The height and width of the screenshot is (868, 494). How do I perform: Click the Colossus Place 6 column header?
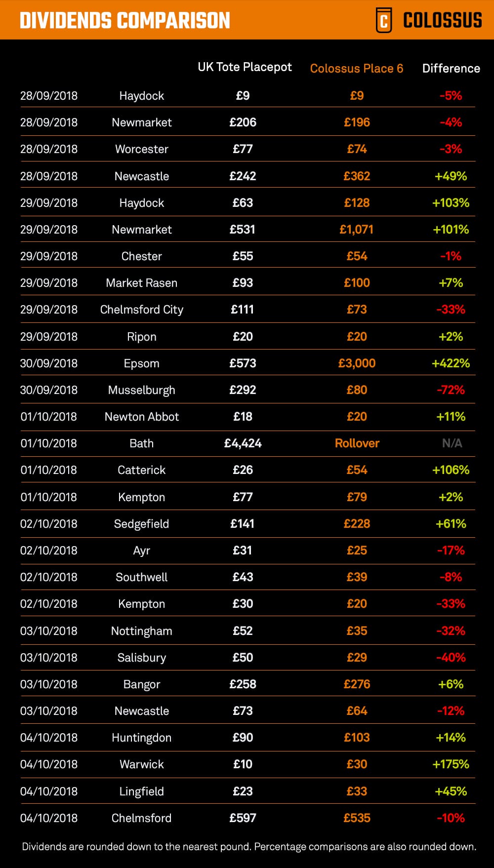point(356,69)
